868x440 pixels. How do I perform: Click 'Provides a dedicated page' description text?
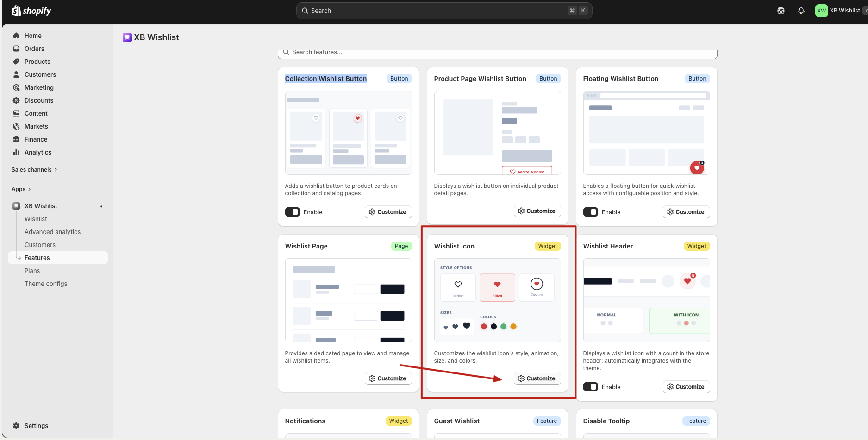(x=347, y=357)
